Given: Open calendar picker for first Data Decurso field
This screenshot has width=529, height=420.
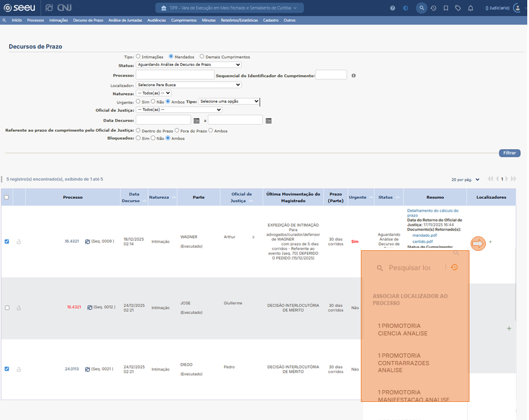Looking at the screenshot, I should 197,121.
